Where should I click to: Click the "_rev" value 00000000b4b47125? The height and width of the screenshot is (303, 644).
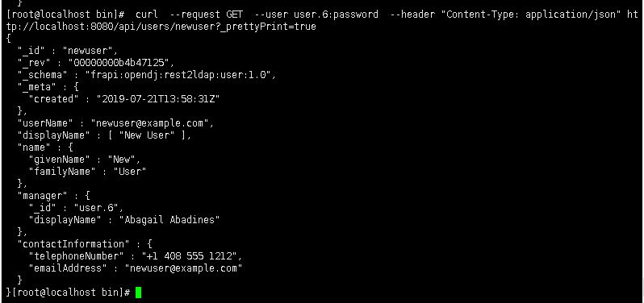pos(119,63)
